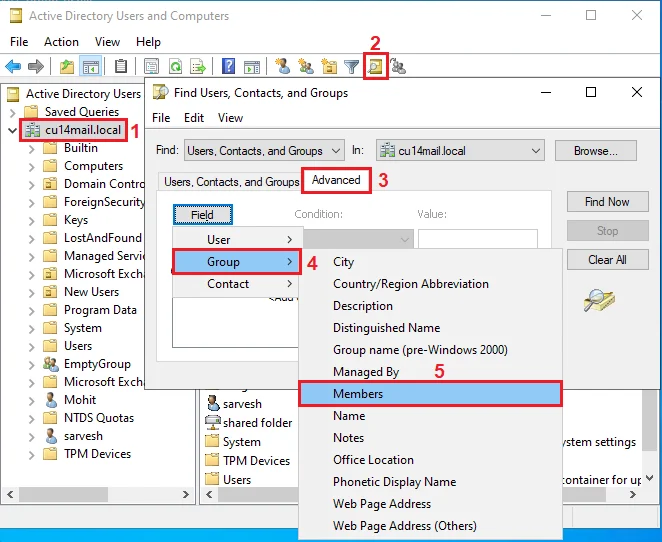662x542 pixels.
Task: Create a new group icon
Action: [306, 66]
